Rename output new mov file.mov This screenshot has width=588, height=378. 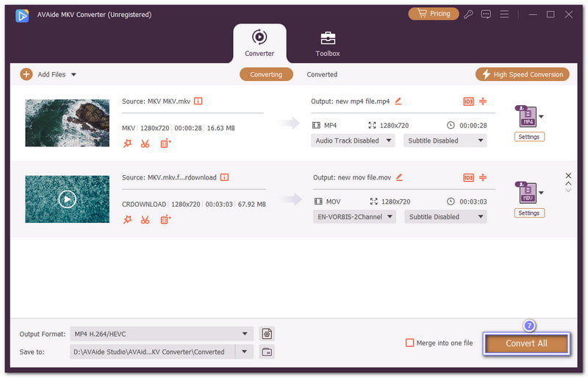[399, 177]
